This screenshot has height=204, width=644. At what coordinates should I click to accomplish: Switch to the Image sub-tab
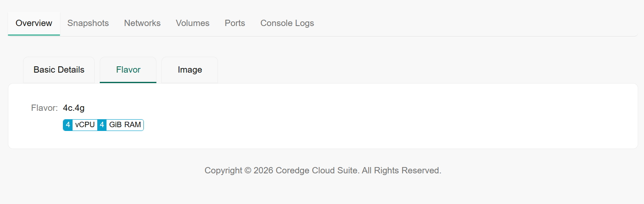(x=190, y=70)
